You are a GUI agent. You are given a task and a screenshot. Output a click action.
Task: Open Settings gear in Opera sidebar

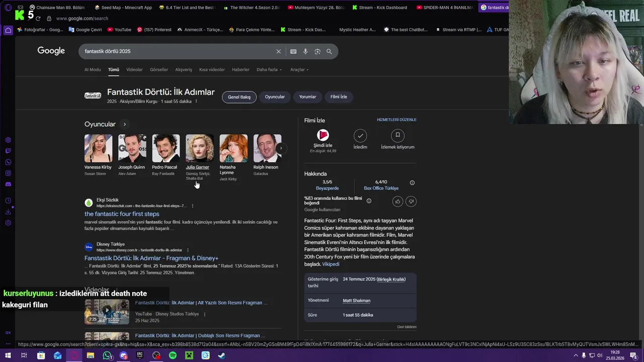[x=8, y=223]
